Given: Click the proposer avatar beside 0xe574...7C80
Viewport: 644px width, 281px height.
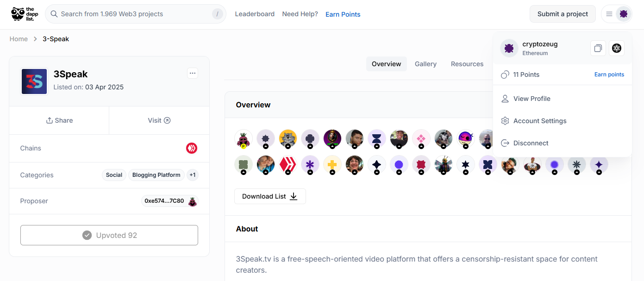Looking at the screenshot, I should [x=193, y=201].
